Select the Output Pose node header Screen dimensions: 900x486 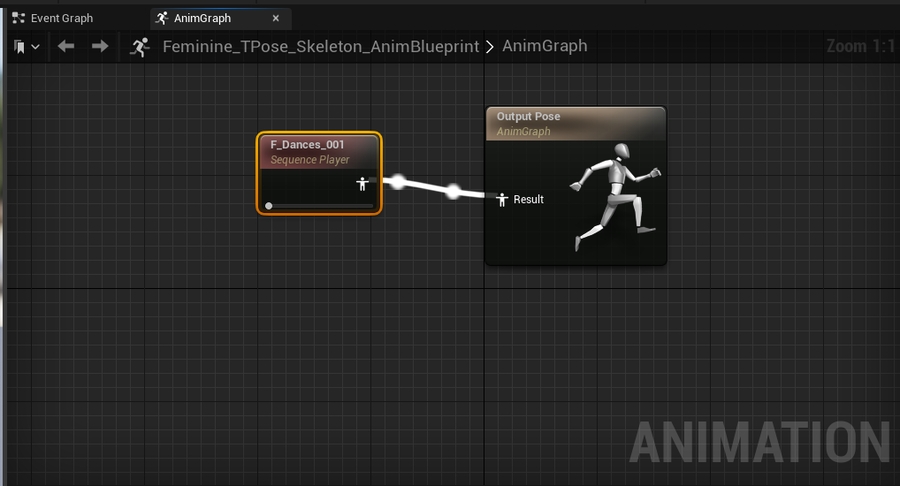[x=575, y=123]
